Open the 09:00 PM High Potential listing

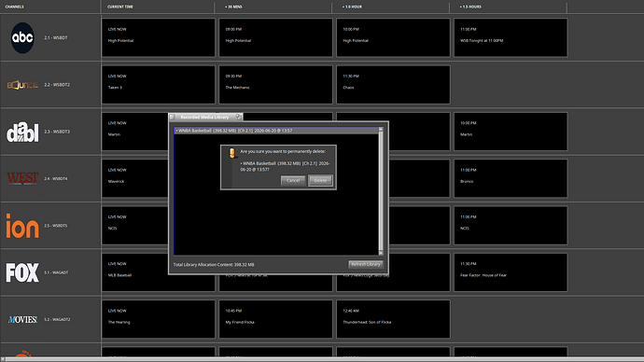(275, 37)
